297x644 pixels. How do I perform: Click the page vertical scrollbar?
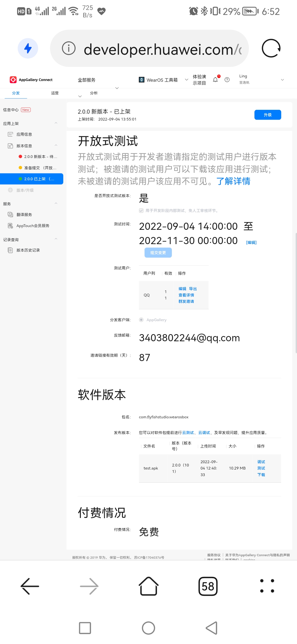point(296,293)
